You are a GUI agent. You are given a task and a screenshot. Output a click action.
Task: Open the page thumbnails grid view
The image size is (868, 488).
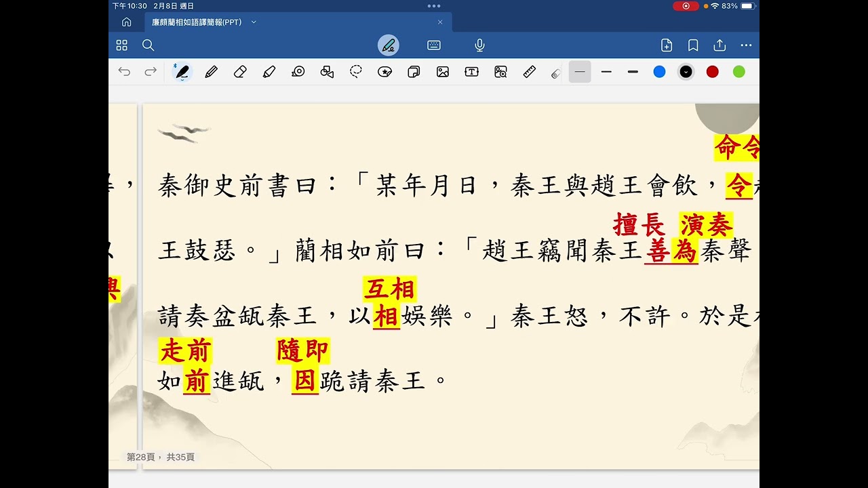(122, 45)
